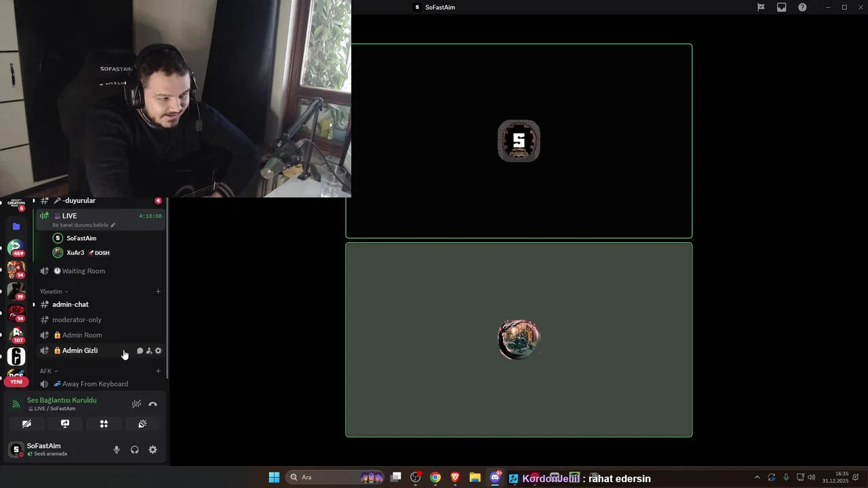This screenshot has height=488, width=868.
Task: Open the server with 469 notifications
Action: coord(16,248)
